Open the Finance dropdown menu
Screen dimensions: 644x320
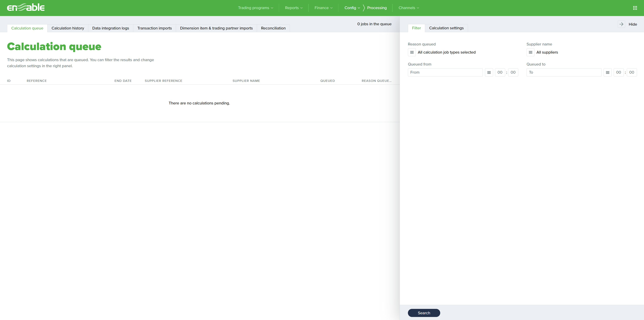click(323, 8)
